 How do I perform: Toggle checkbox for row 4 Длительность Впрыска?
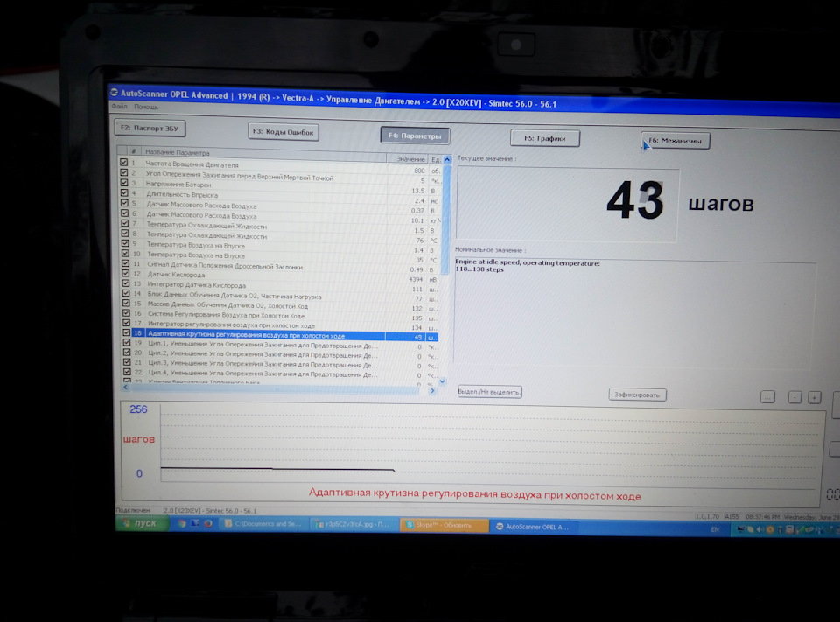point(124,192)
